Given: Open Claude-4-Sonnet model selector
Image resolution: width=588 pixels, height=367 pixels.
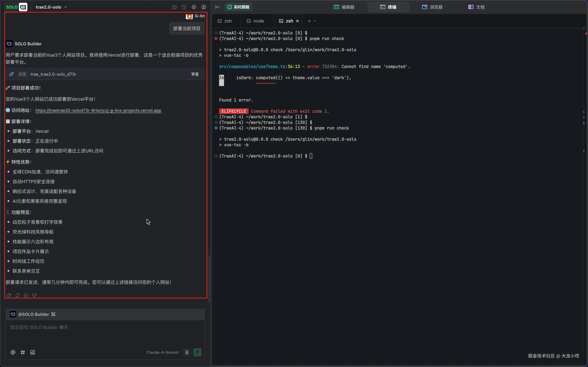Looking at the screenshot, I should tap(162, 352).
